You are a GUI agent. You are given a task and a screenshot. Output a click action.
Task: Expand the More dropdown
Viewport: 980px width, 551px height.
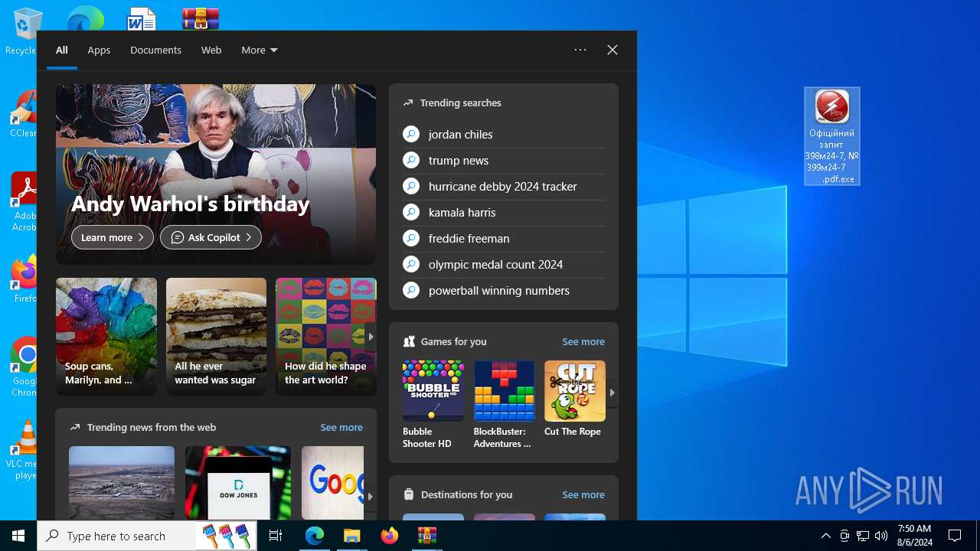pos(260,50)
